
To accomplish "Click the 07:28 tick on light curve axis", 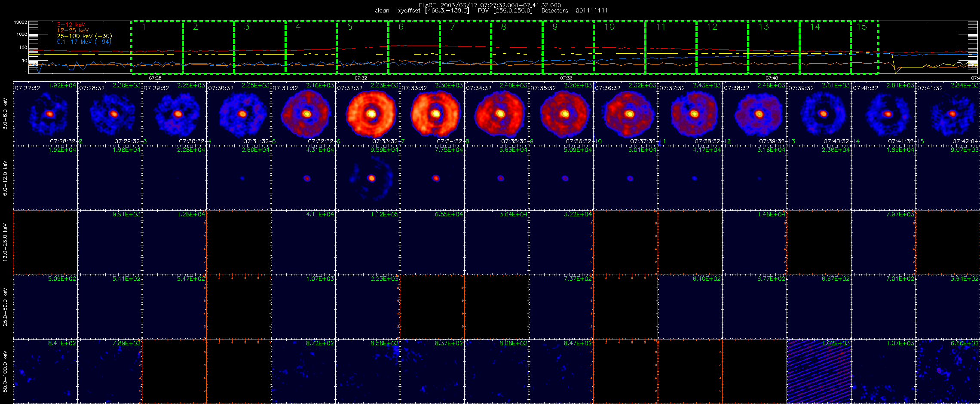I will 155,78.
